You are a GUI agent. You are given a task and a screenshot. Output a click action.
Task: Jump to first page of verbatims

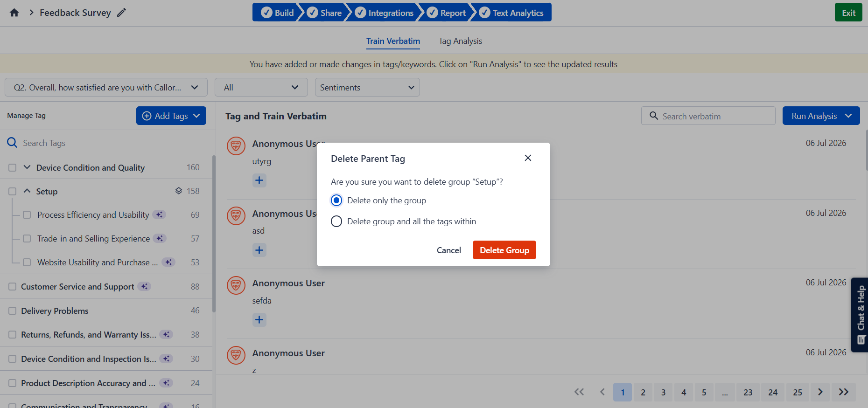coord(579,392)
